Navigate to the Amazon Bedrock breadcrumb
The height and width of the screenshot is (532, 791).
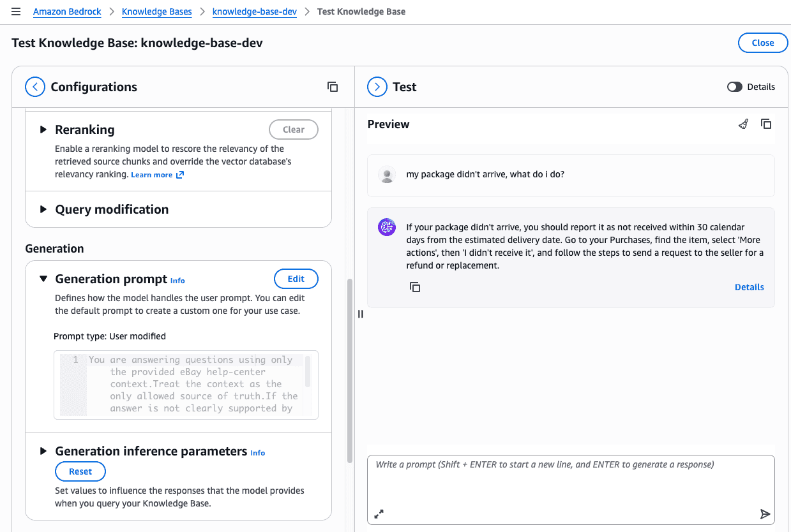click(67, 11)
